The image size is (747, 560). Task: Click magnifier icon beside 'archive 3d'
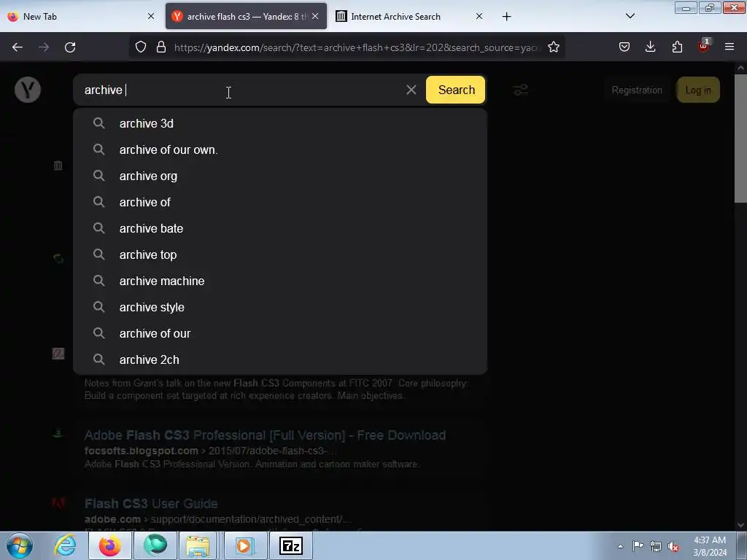[98, 123]
